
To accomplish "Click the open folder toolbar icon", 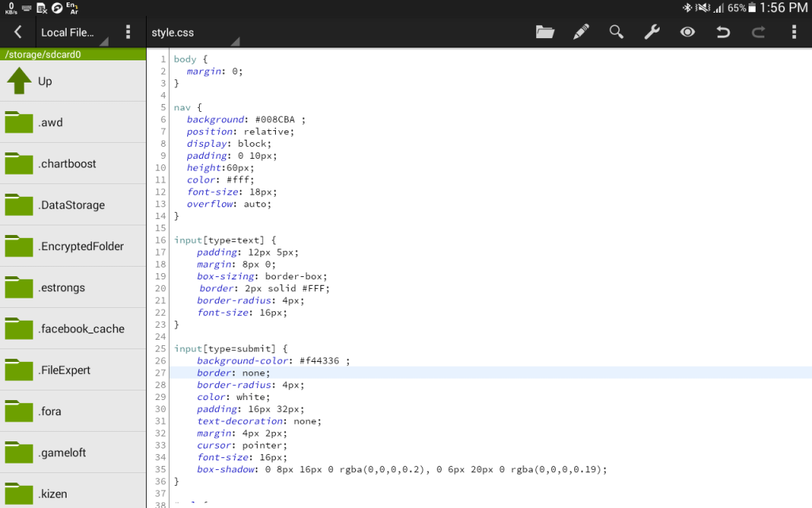I will 545,32.
